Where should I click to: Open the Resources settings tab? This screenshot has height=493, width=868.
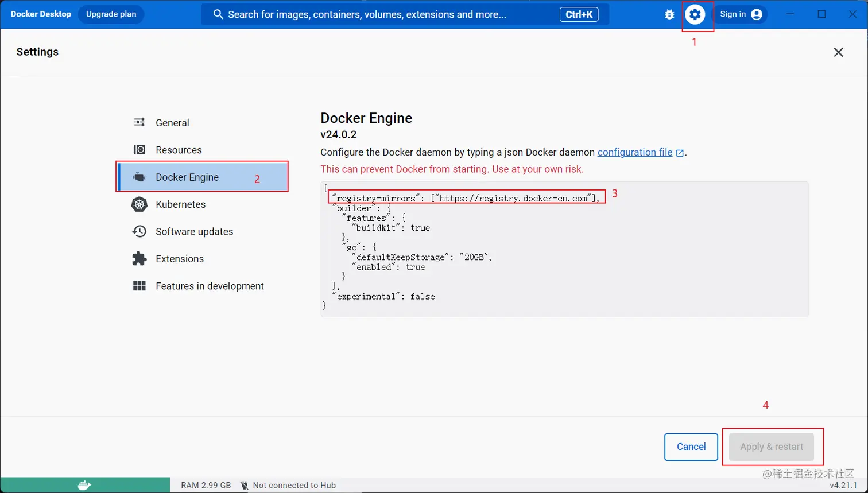coord(203,150)
